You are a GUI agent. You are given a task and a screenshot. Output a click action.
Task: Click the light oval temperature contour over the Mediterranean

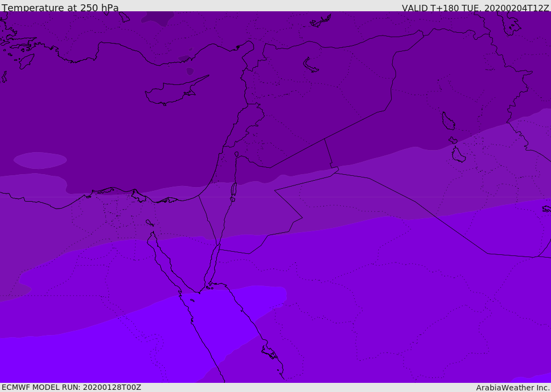click(40, 161)
